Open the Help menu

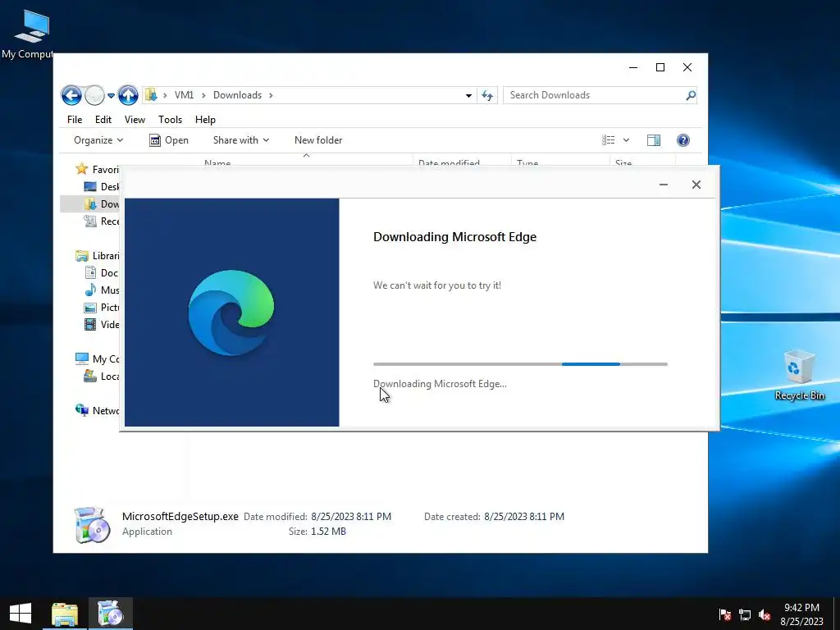205,120
